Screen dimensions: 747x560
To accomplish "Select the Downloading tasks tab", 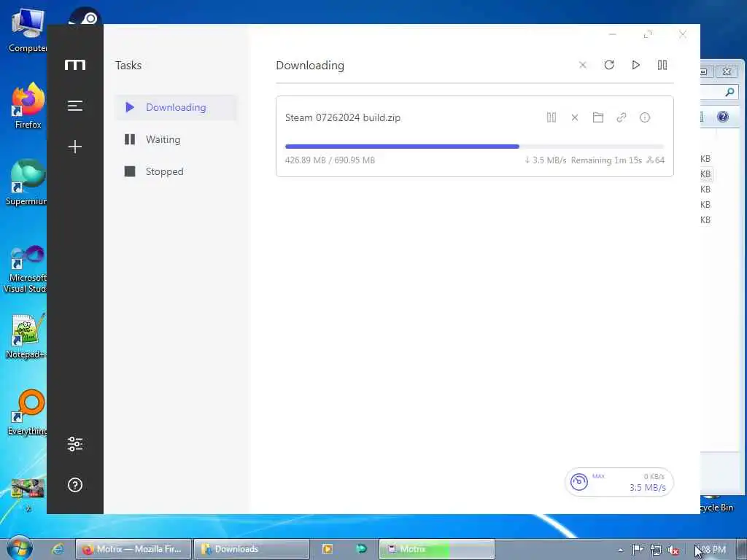I will (176, 107).
